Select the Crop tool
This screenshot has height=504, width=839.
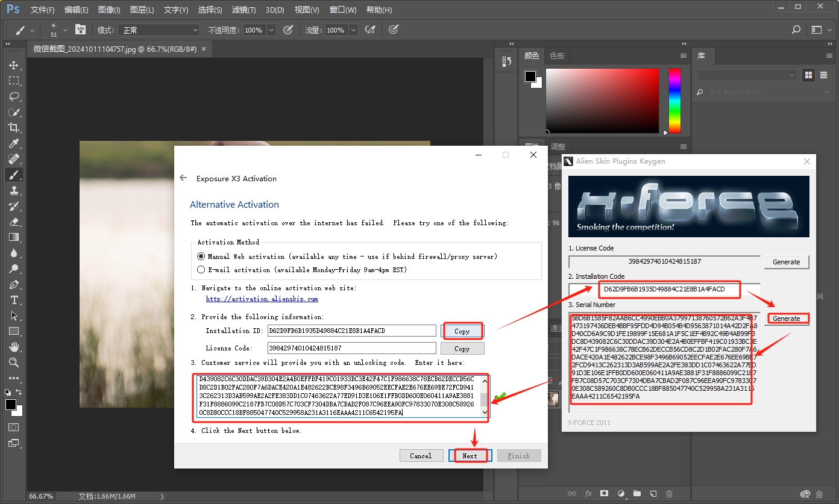pos(14,128)
